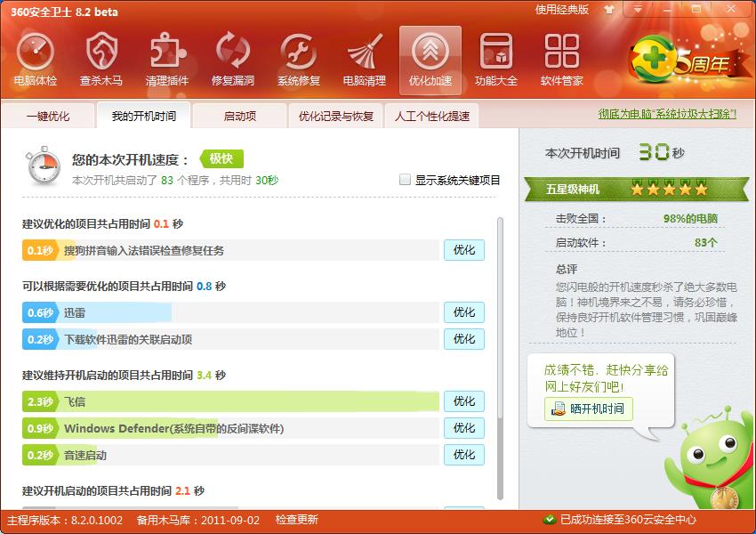Image resolution: width=756 pixels, height=534 pixels.
Task: Switch to 人工个性化提速 tab
Action: tap(431, 116)
